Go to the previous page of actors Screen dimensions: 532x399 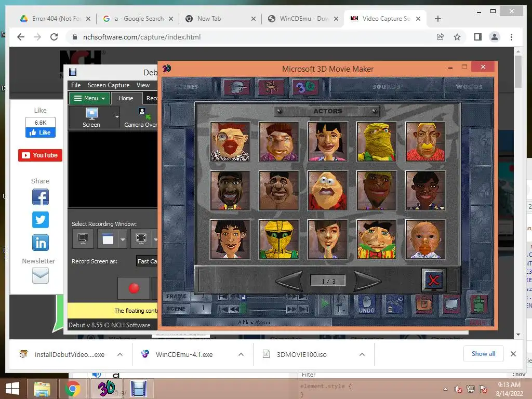click(289, 281)
